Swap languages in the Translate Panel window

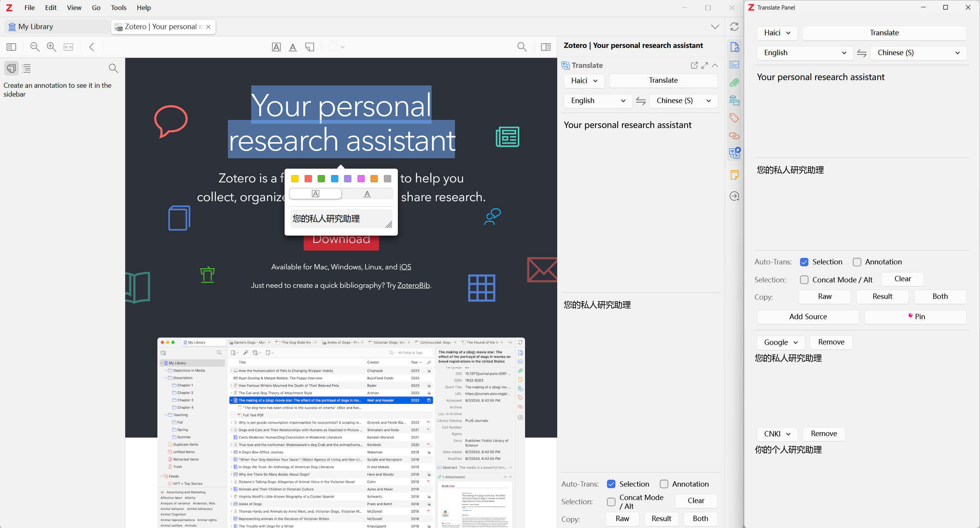[x=862, y=53]
